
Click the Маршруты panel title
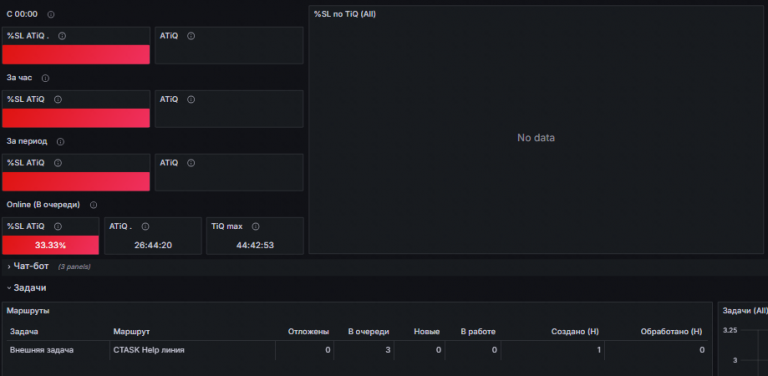(28, 311)
